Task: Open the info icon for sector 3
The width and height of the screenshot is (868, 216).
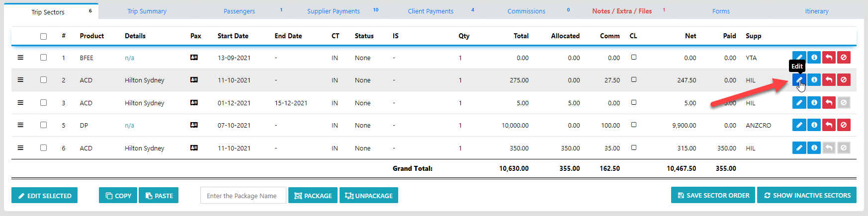Action: tap(814, 103)
